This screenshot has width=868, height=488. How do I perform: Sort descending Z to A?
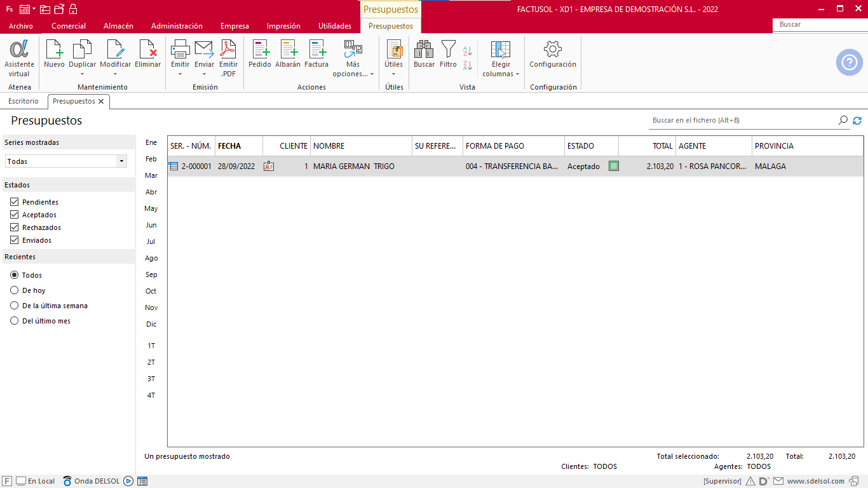point(468,65)
